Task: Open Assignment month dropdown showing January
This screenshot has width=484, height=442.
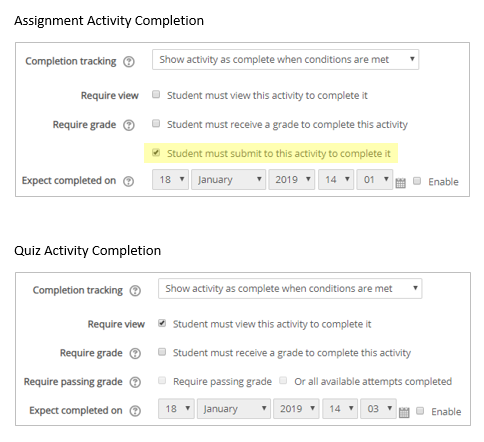Action: [x=228, y=180]
